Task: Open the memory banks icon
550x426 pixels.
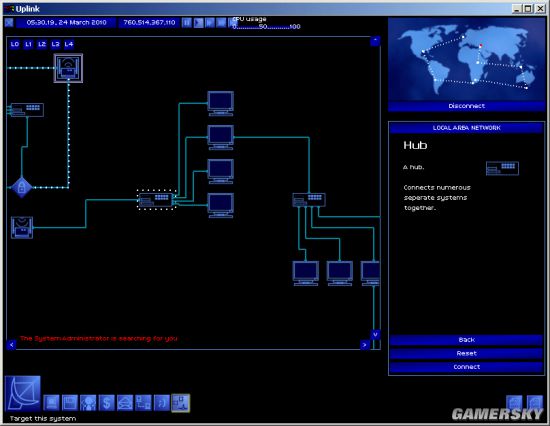Action: (x=69, y=402)
